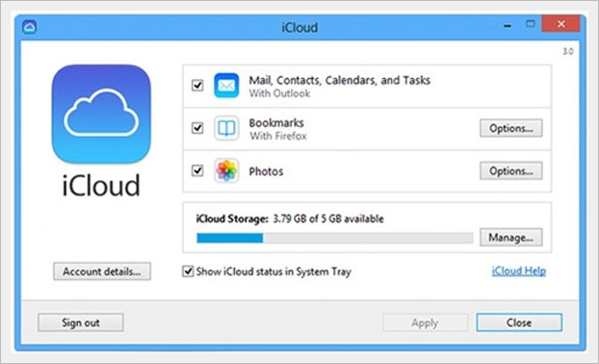Maximize the iCloud window
Image resolution: width=599 pixels, height=364 pixels.
[x=531, y=24]
